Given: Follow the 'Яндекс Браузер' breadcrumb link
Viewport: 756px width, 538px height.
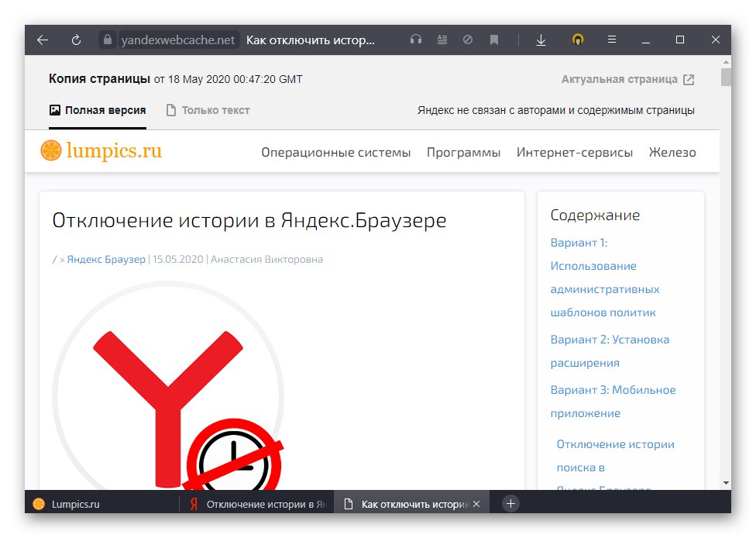Looking at the screenshot, I should [x=106, y=260].
